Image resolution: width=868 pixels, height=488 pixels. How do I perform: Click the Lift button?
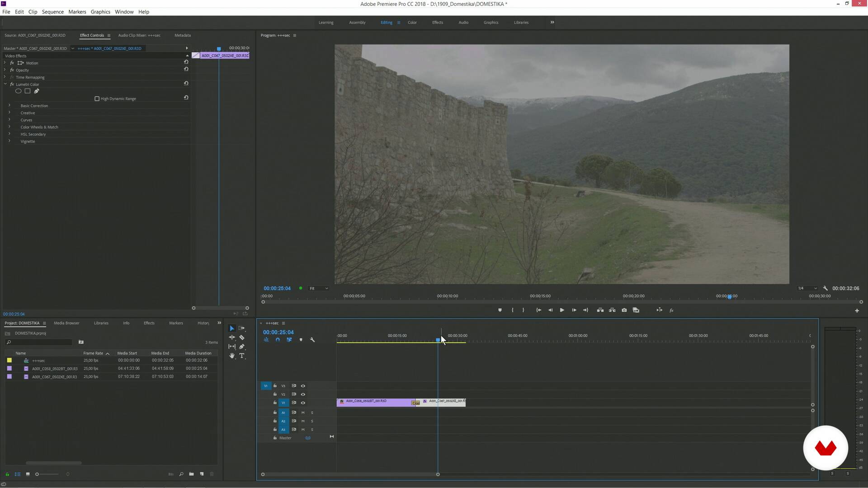tap(600, 310)
